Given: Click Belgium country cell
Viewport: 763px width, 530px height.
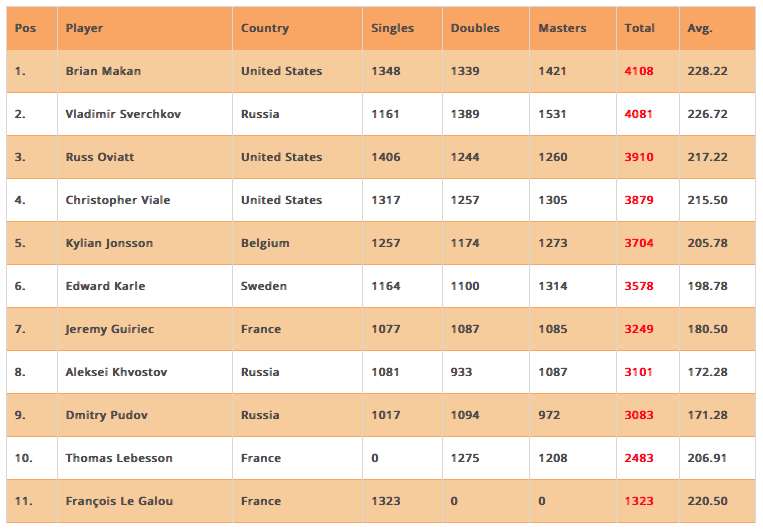Looking at the screenshot, I should coord(265,243).
